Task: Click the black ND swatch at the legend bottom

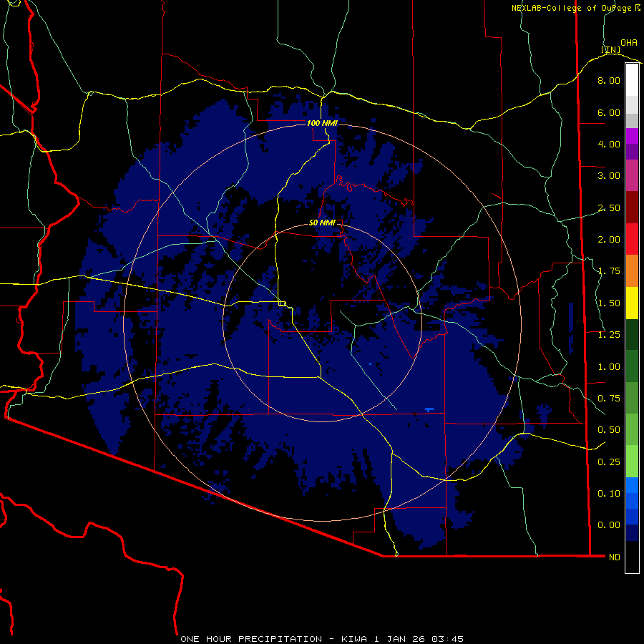Action: (632, 557)
